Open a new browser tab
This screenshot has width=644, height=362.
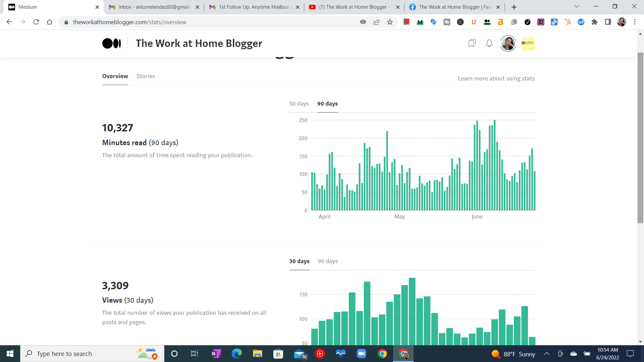[x=514, y=7]
